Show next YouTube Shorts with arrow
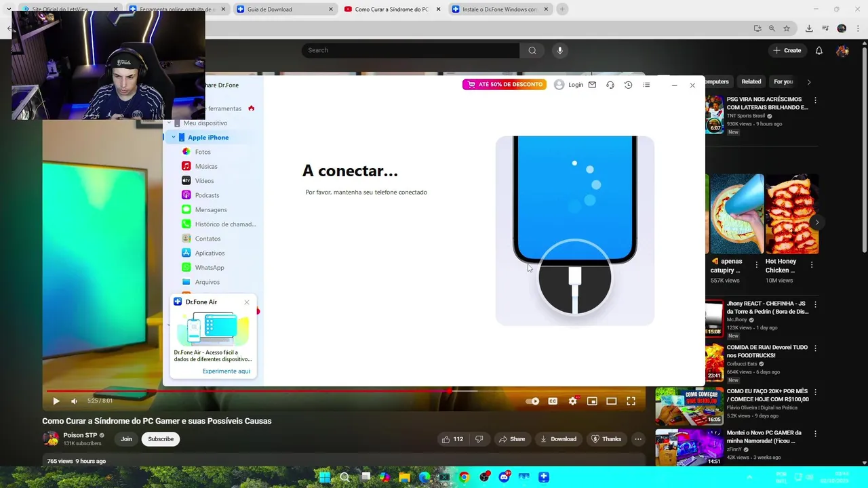Image resolution: width=868 pixels, height=488 pixels. coord(817,222)
